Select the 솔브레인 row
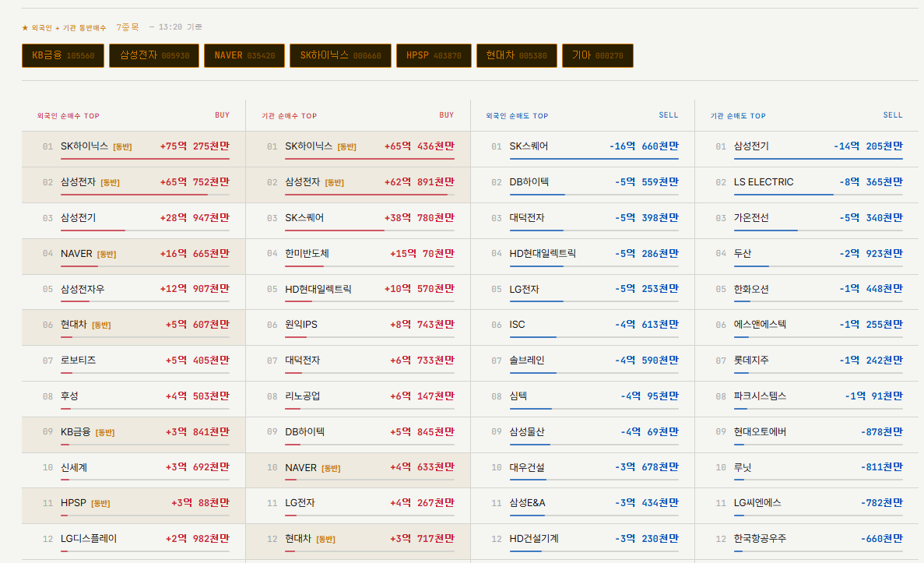The width and height of the screenshot is (924, 563). click(583, 364)
